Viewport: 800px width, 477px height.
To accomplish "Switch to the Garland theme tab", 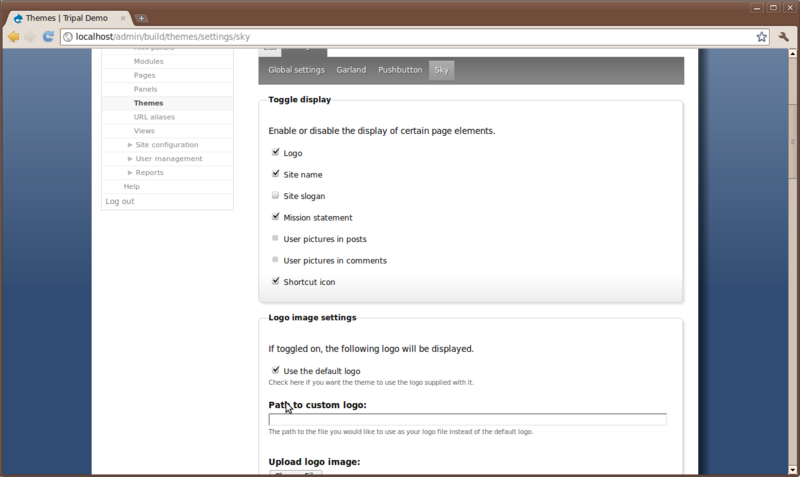I will 351,70.
